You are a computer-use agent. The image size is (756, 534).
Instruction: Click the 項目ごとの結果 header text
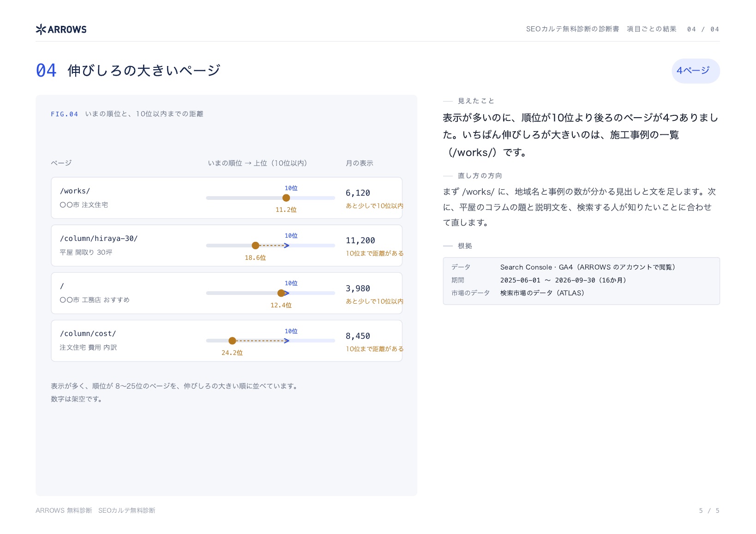(x=651, y=29)
